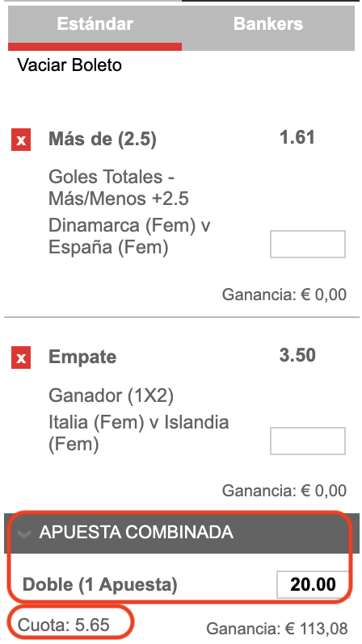Select the Doble stake field showing 20.00
This screenshot has height=644, width=362.
314,584
